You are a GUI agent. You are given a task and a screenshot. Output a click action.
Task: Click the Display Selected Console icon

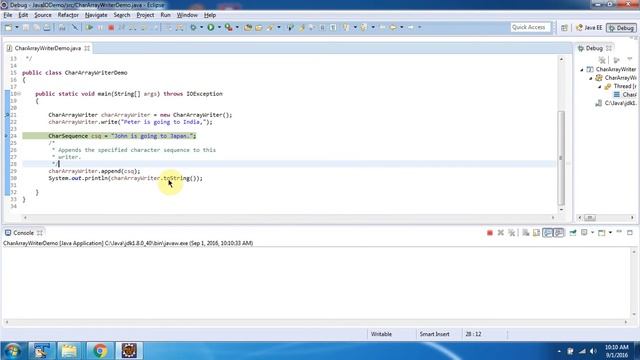(x=584, y=233)
